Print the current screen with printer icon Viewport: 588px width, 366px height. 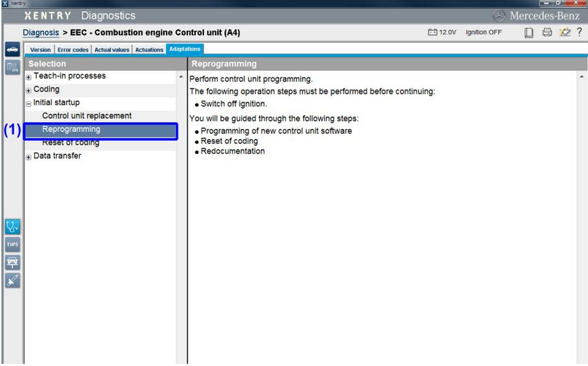point(547,32)
